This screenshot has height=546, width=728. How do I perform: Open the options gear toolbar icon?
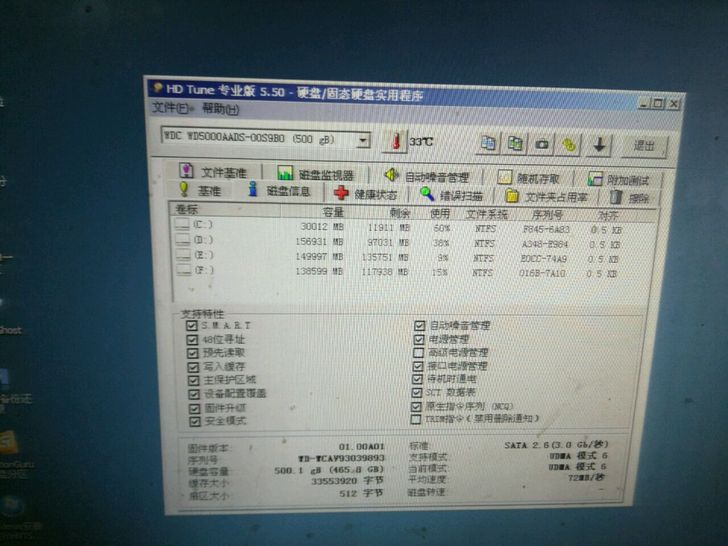click(x=569, y=146)
